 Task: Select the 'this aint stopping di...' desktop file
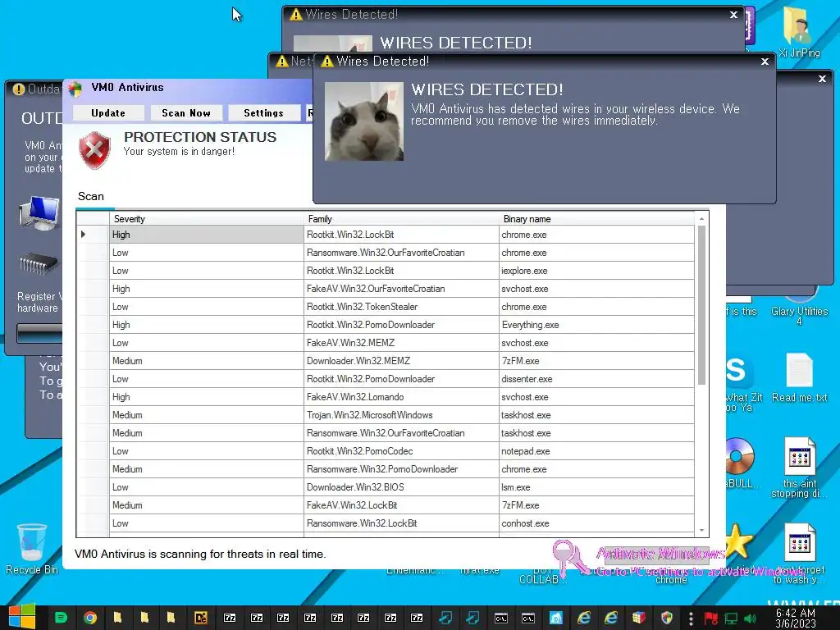(799, 468)
